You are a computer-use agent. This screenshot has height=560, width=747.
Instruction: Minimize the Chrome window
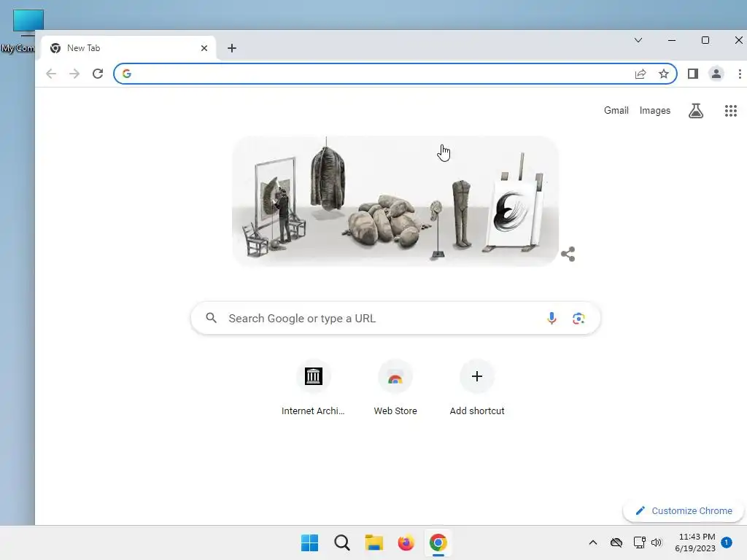click(672, 41)
